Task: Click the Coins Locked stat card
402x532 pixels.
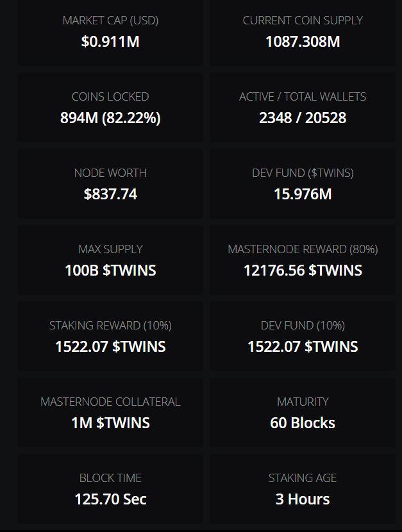Action: tap(110, 108)
